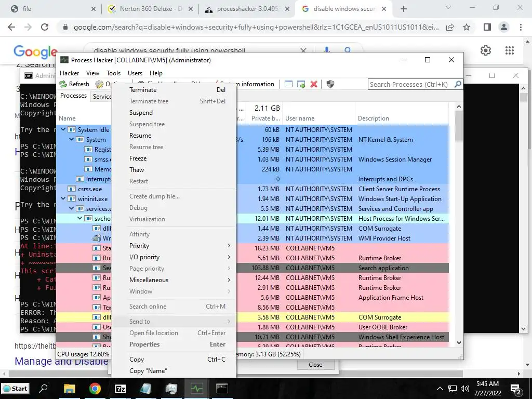532x399 pixels.
Task: Choose Terminate from the context menu
Action: (x=174, y=90)
